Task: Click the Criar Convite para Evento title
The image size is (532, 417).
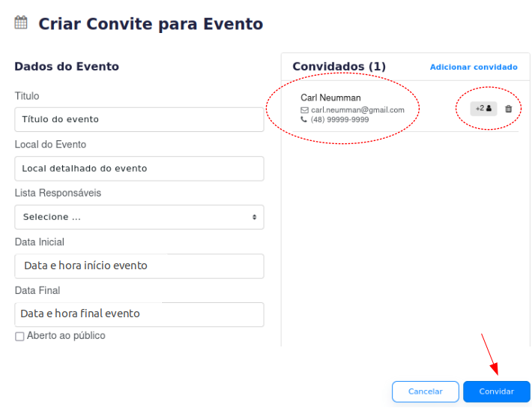Action: click(151, 24)
